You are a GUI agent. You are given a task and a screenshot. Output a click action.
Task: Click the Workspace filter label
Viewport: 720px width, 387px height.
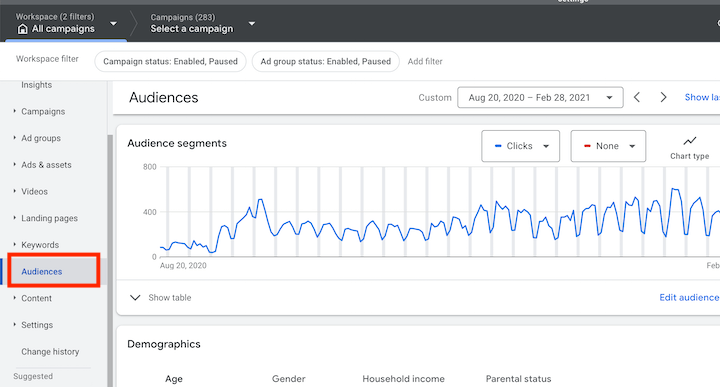[x=47, y=59]
